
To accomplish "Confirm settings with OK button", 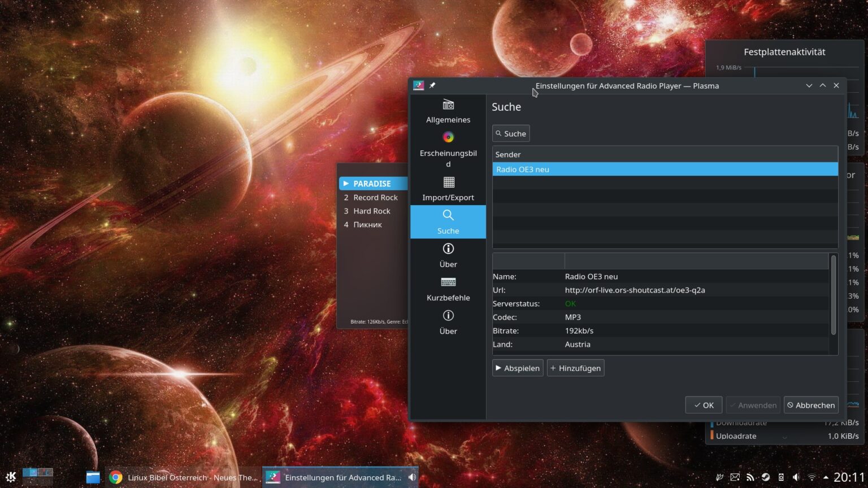I will [704, 405].
